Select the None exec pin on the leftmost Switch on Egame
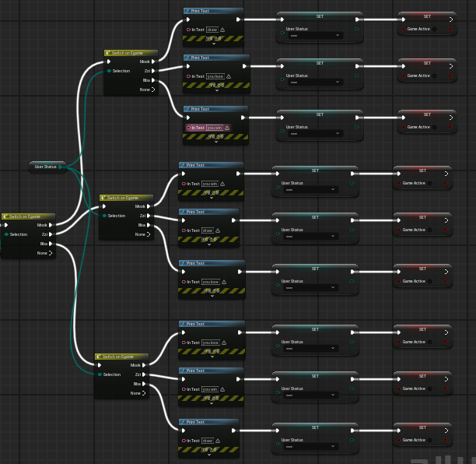Image resolution: width=476 pixels, height=464 pixels. click(51, 253)
